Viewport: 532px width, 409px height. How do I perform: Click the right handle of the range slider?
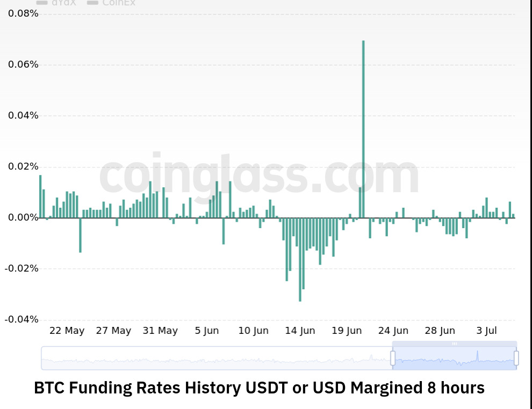[x=516, y=358]
